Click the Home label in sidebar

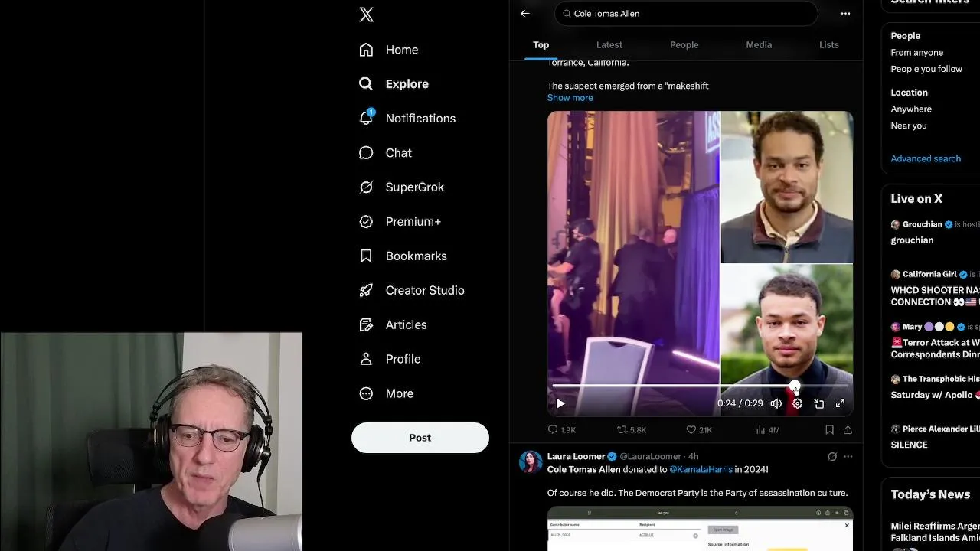[x=402, y=50]
